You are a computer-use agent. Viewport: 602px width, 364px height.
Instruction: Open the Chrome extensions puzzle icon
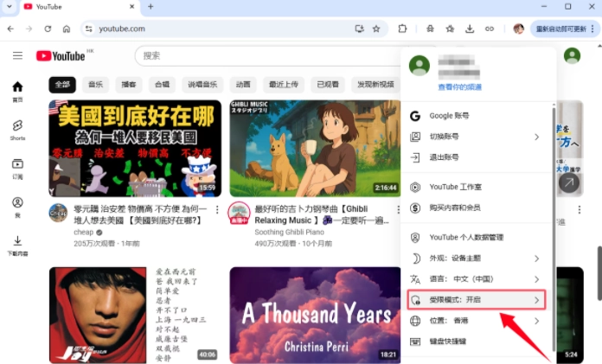tap(403, 29)
